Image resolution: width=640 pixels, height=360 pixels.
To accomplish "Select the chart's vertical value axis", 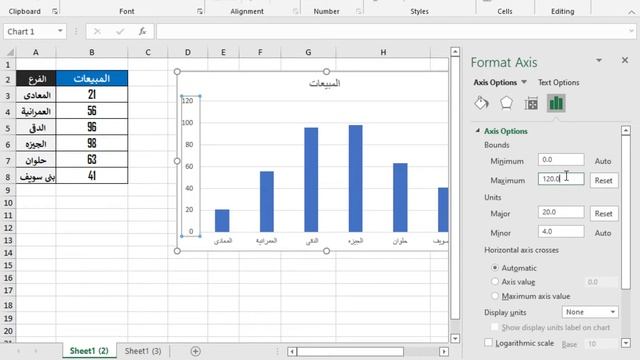I will click(x=191, y=166).
